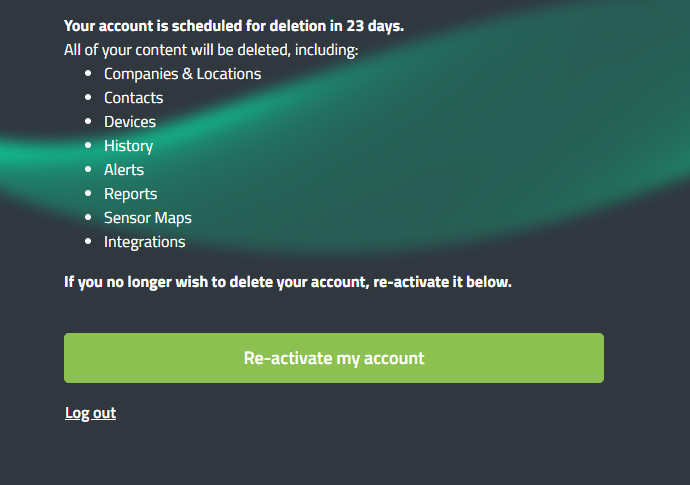Image resolution: width=690 pixels, height=485 pixels.
Task: Click the Reports list item text
Action: 130,194
